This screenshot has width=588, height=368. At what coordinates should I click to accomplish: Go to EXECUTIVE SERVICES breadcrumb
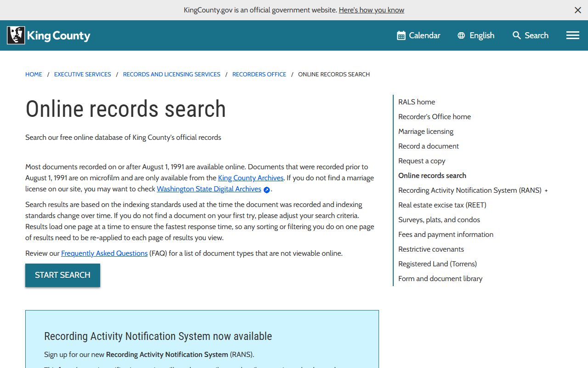(83, 74)
